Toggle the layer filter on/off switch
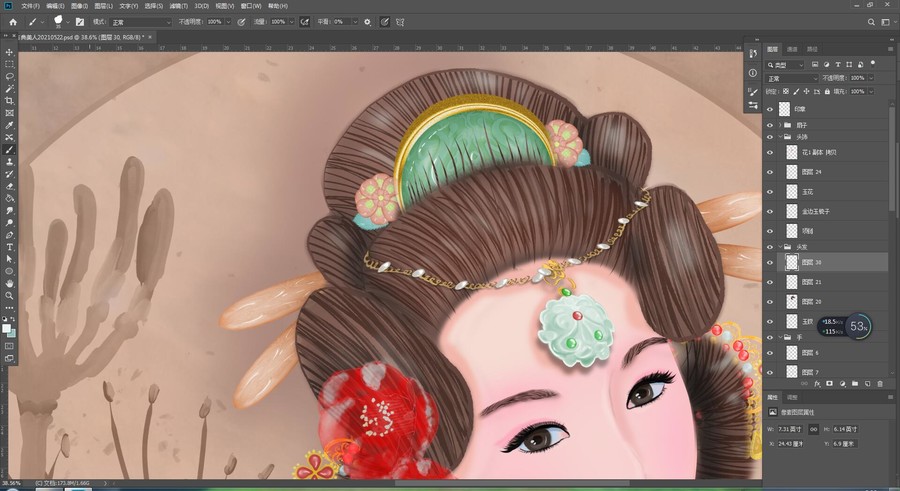Image resolution: width=900 pixels, height=491 pixels. click(x=873, y=63)
